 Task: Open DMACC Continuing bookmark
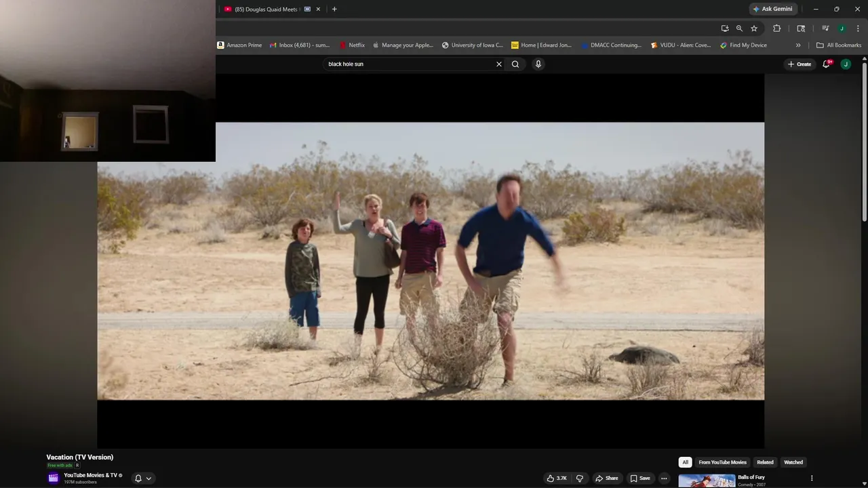(x=611, y=45)
